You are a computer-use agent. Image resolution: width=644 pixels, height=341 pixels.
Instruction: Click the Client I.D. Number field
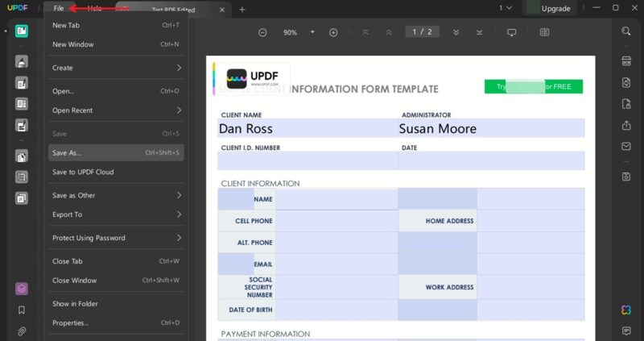point(308,161)
